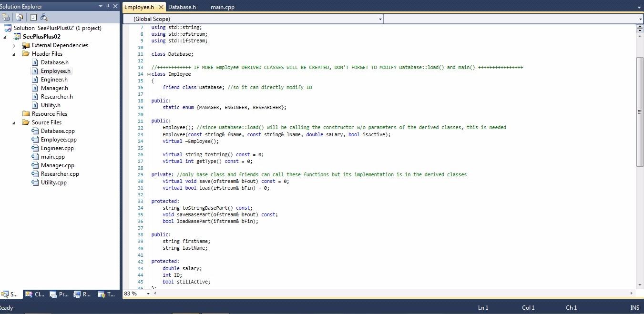Select the Solution 'SeePlusPlus02' root node
The height and width of the screenshot is (314, 644).
(x=57, y=28)
